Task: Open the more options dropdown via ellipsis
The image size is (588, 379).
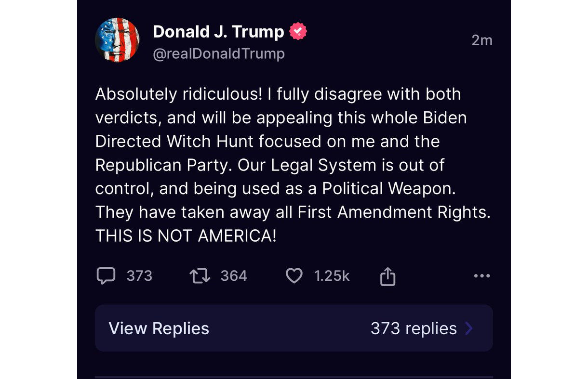Action: tap(481, 275)
